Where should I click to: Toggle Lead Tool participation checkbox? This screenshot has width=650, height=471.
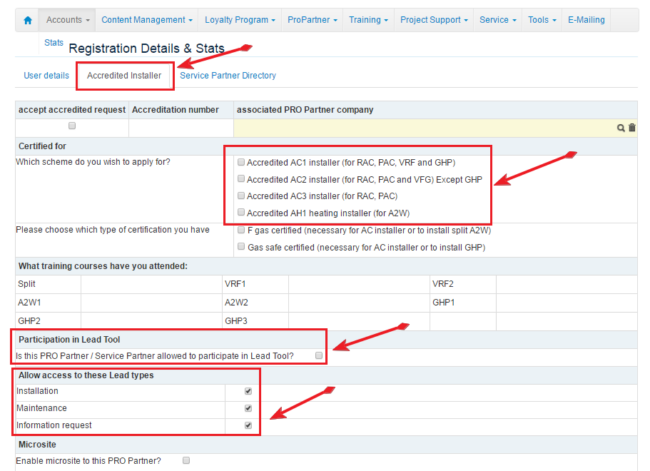(x=319, y=356)
